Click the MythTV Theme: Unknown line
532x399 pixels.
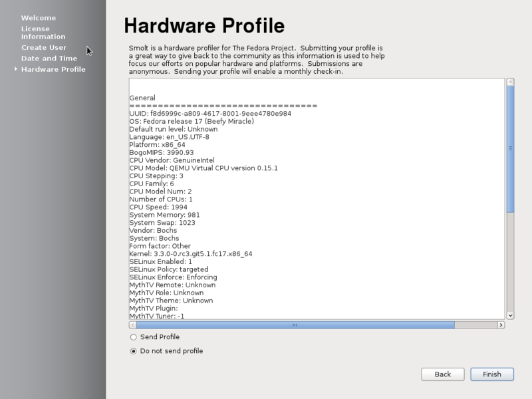click(171, 301)
